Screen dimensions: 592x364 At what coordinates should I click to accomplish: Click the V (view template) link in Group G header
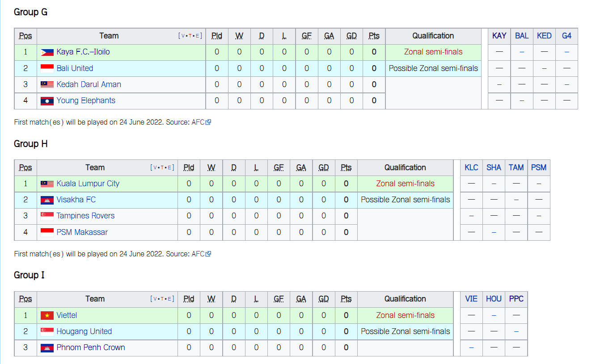click(183, 36)
